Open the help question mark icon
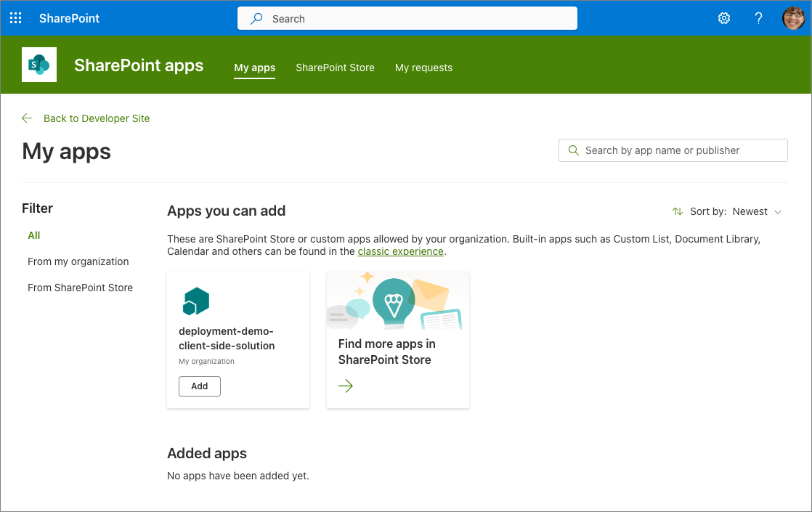The width and height of the screenshot is (812, 512). [758, 18]
